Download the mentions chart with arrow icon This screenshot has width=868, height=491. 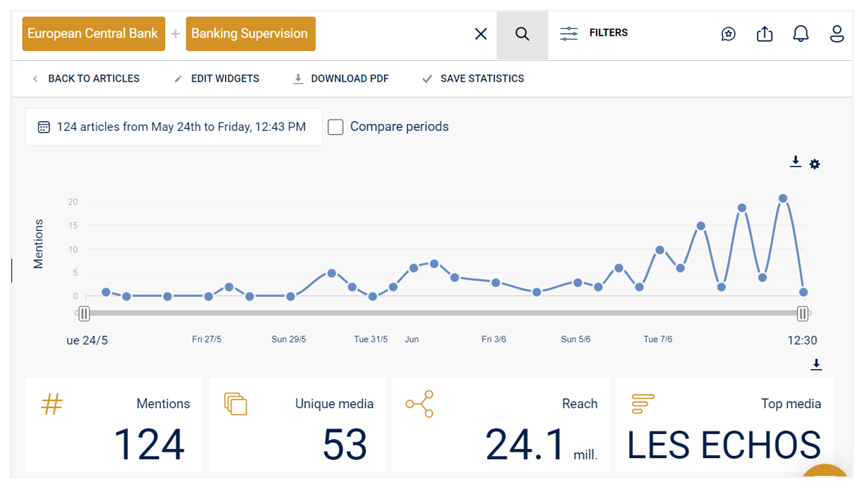pyautogui.click(x=796, y=162)
